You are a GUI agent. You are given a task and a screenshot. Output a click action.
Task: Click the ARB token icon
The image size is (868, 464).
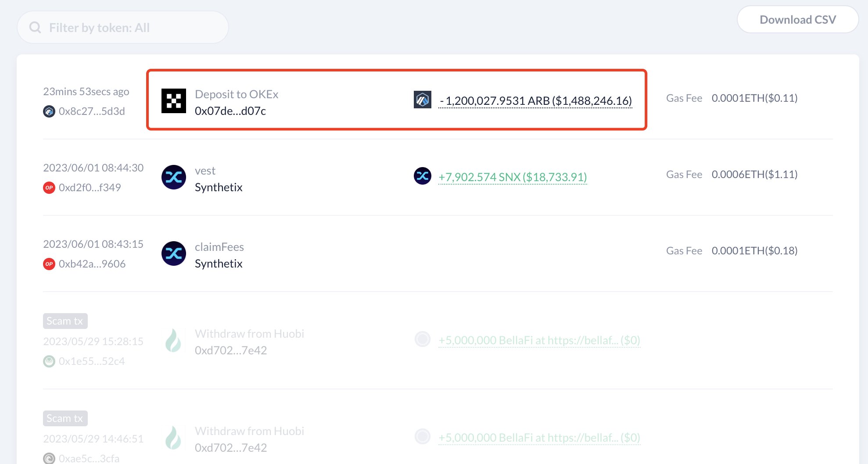423,100
